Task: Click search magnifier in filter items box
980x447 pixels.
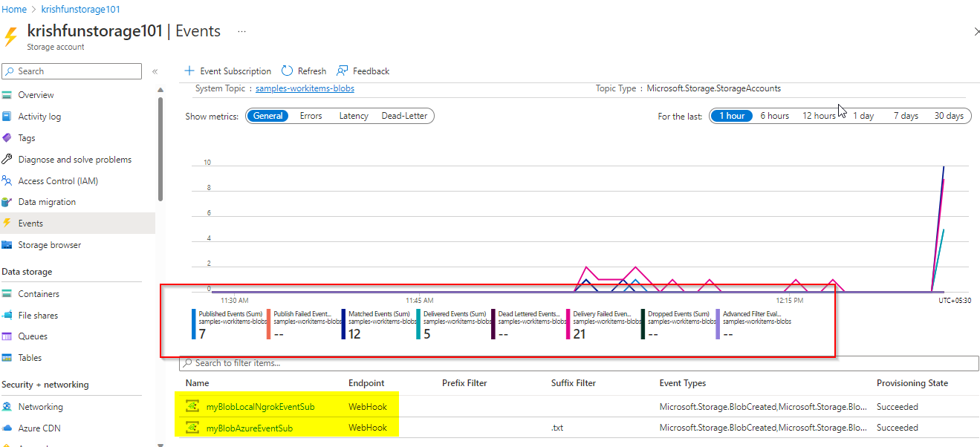Action: coord(187,363)
